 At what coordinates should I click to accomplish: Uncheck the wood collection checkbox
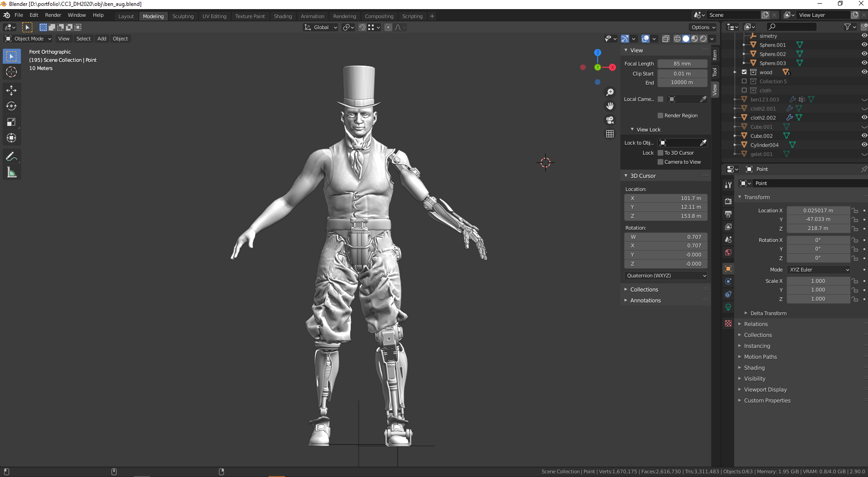click(744, 72)
